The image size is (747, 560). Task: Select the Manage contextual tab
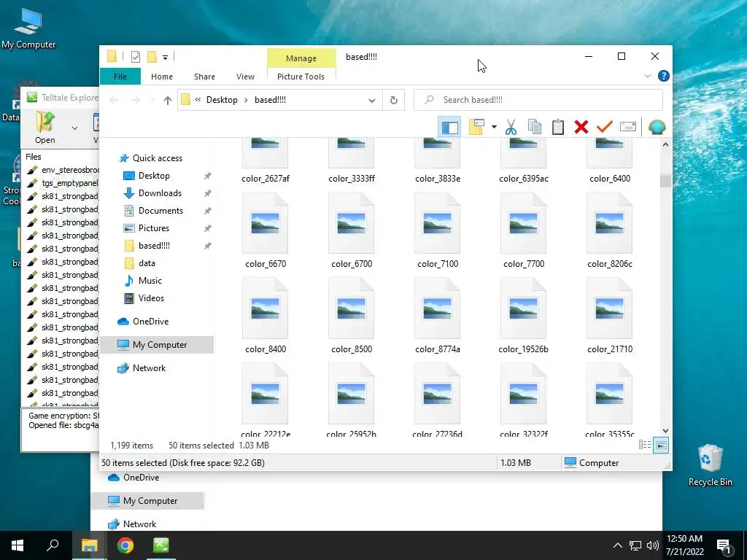coord(301,58)
